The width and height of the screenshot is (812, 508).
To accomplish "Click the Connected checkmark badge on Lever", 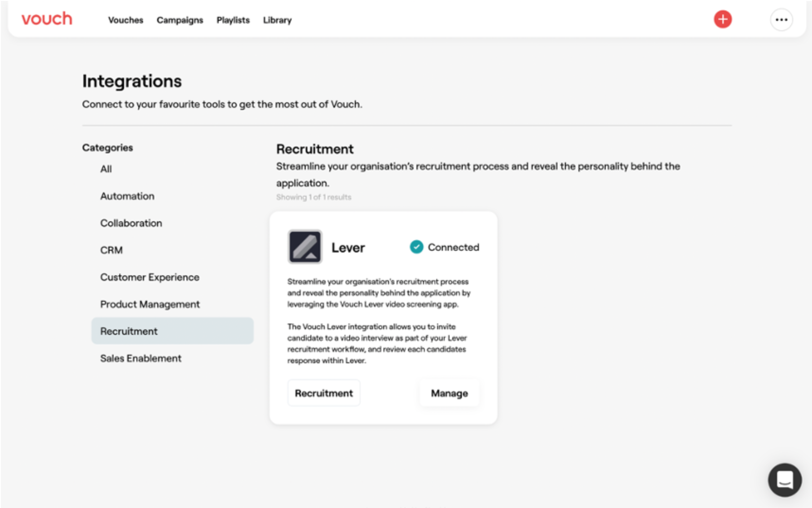I will 416,246.
